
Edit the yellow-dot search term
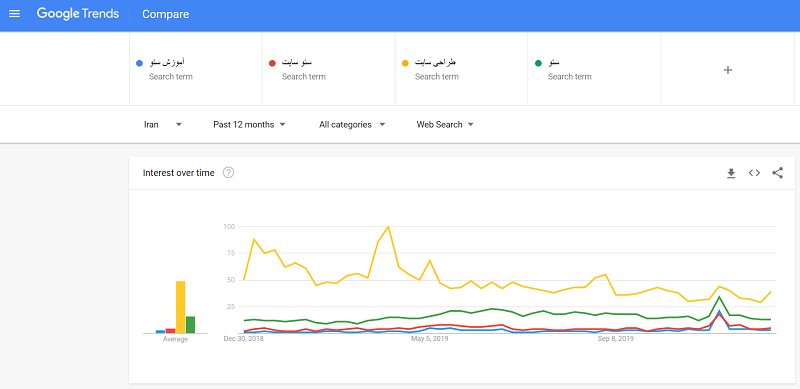[x=462, y=69]
